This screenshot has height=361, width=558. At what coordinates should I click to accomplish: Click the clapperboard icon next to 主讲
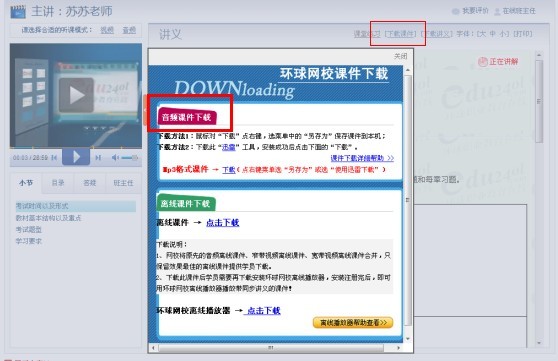(18, 12)
